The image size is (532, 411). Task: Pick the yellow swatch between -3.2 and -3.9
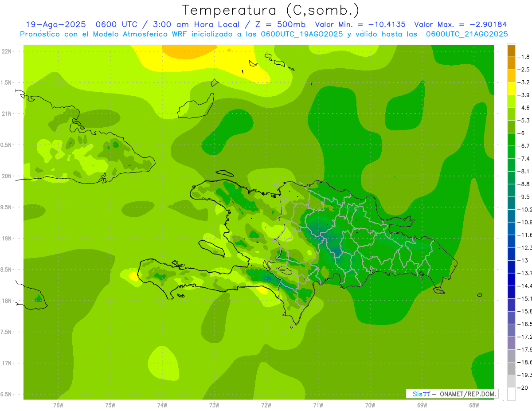(x=511, y=89)
